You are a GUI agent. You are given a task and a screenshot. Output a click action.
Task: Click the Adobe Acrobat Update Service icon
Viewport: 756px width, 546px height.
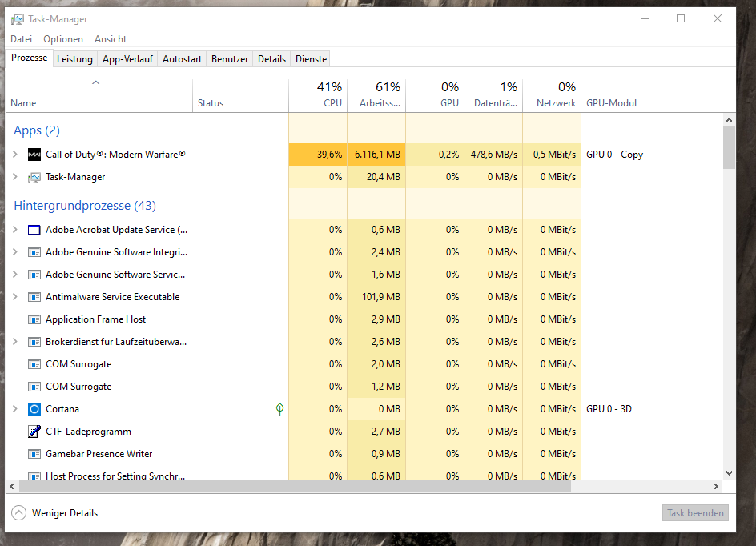pyautogui.click(x=34, y=230)
